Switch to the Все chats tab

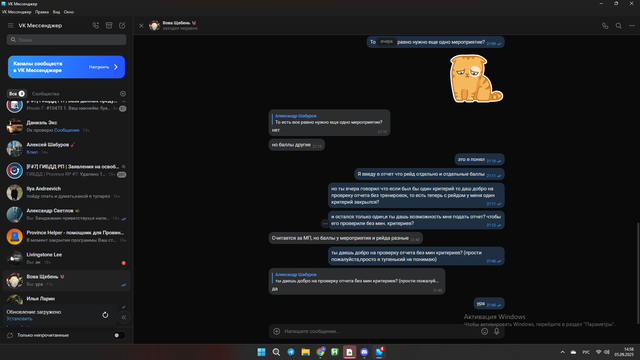(17, 93)
